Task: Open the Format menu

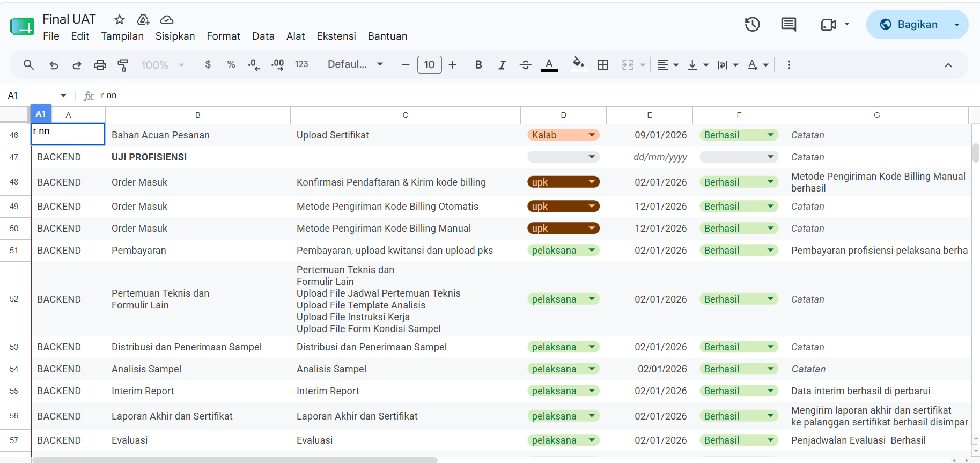Action: click(x=223, y=36)
